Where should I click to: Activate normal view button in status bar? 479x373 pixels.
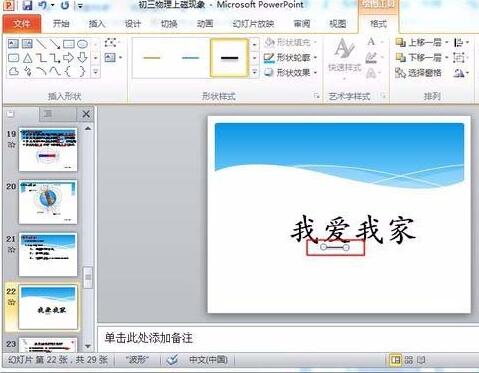tap(396, 360)
